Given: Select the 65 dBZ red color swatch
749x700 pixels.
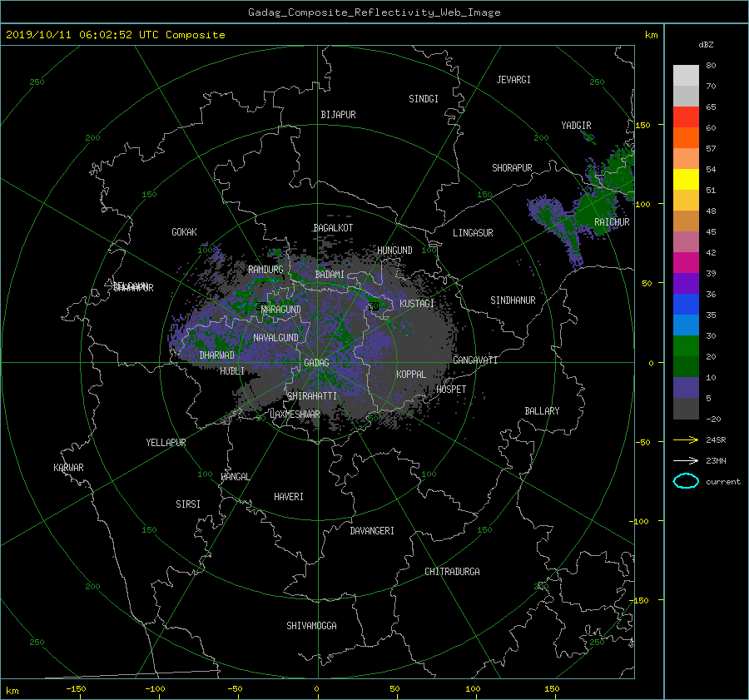Looking at the screenshot, I should (x=686, y=117).
